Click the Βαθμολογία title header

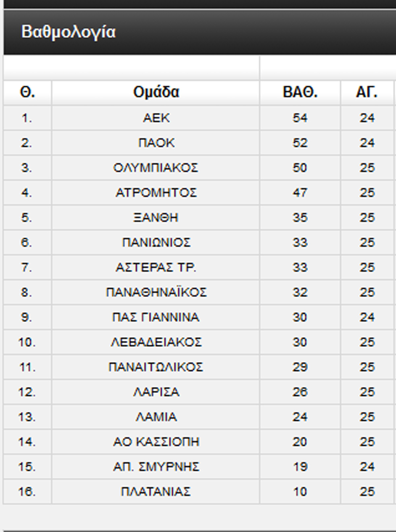click(68, 32)
